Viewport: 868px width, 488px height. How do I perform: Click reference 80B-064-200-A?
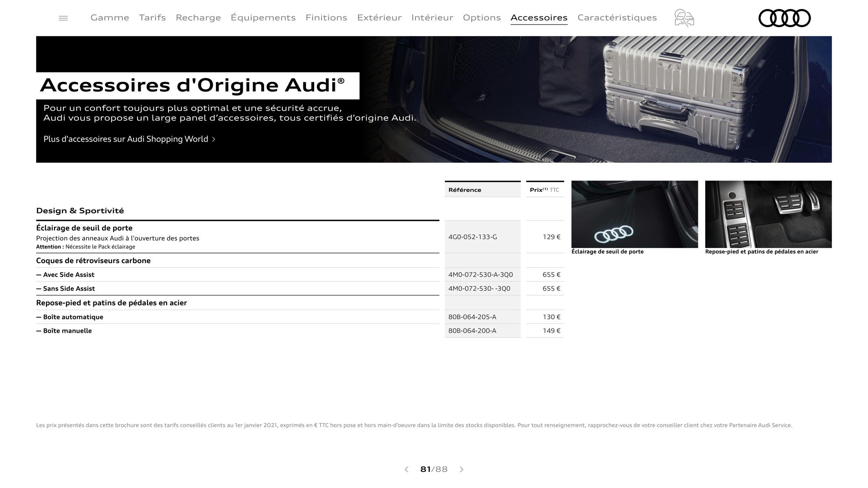(x=472, y=331)
